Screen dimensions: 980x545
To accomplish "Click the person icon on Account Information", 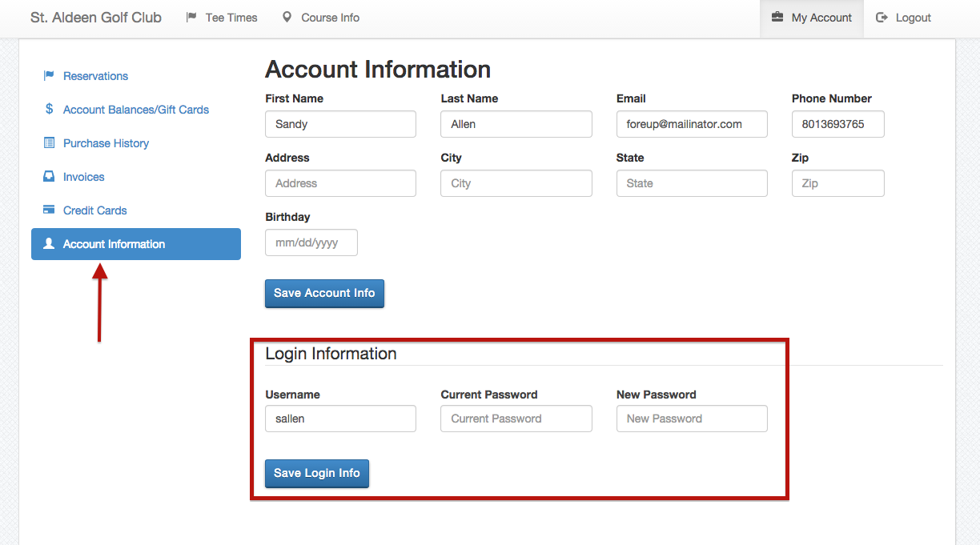I will pyautogui.click(x=49, y=243).
